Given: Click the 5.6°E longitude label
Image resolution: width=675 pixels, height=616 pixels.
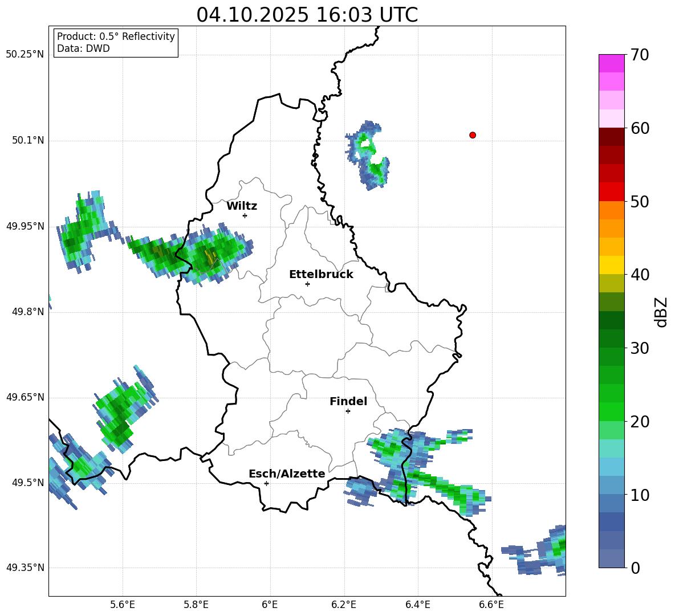Looking at the screenshot, I should [123, 605].
